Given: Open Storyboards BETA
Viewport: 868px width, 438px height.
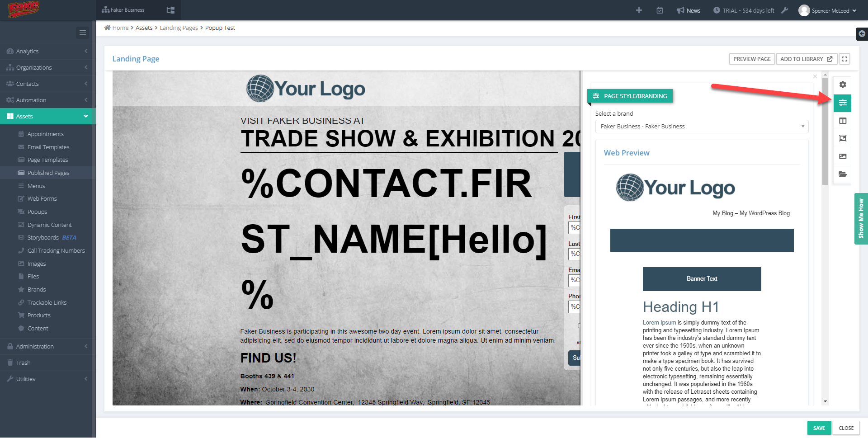Looking at the screenshot, I should click(x=46, y=238).
